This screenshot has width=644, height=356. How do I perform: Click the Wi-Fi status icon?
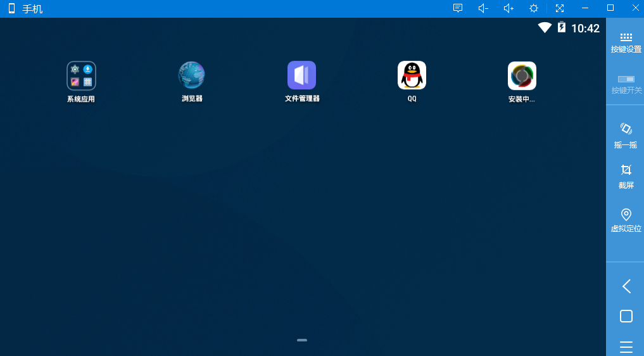point(545,28)
